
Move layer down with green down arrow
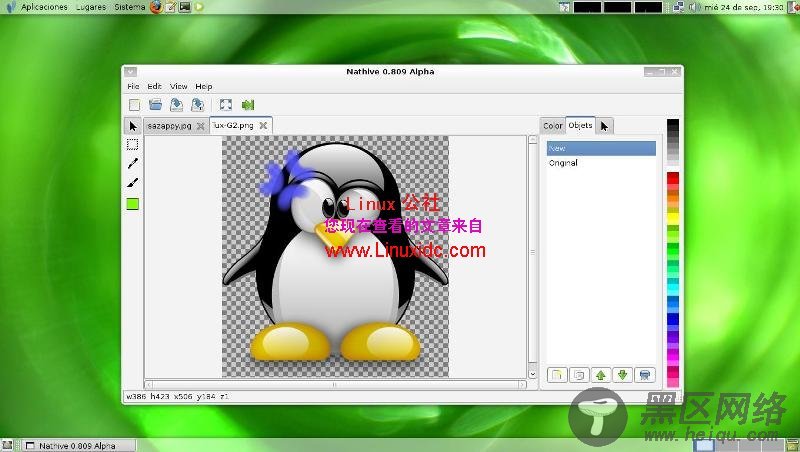tap(622, 375)
